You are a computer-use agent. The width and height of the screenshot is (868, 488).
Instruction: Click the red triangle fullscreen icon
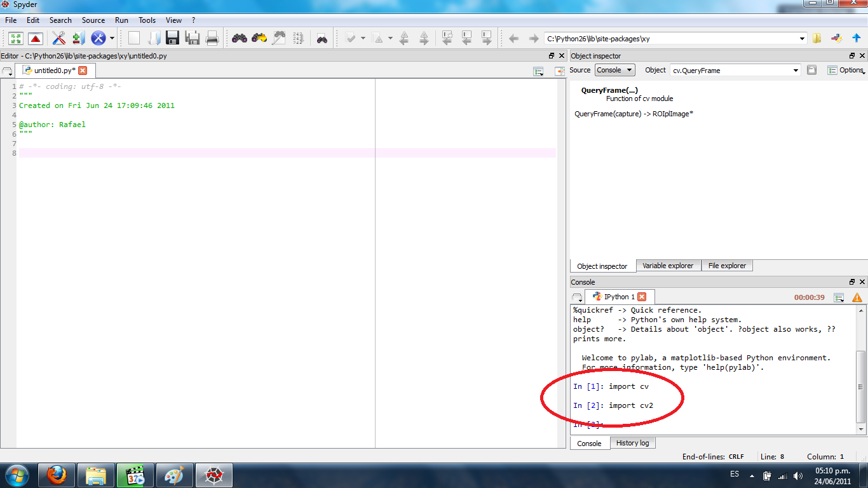point(36,38)
